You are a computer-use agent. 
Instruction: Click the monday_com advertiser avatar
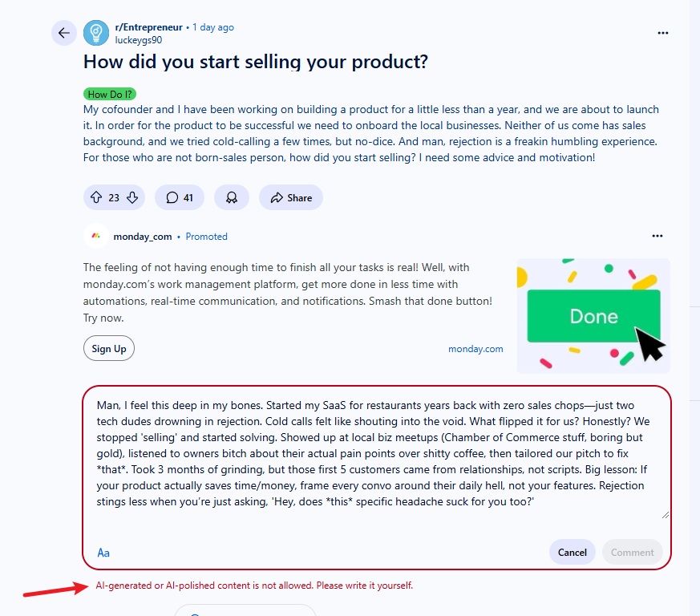coord(96,236)
